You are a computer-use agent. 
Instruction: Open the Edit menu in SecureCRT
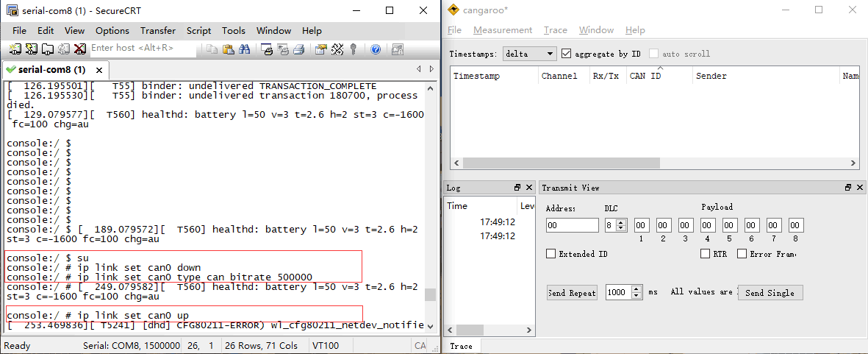pyautogui.click(x=46, y=30)
